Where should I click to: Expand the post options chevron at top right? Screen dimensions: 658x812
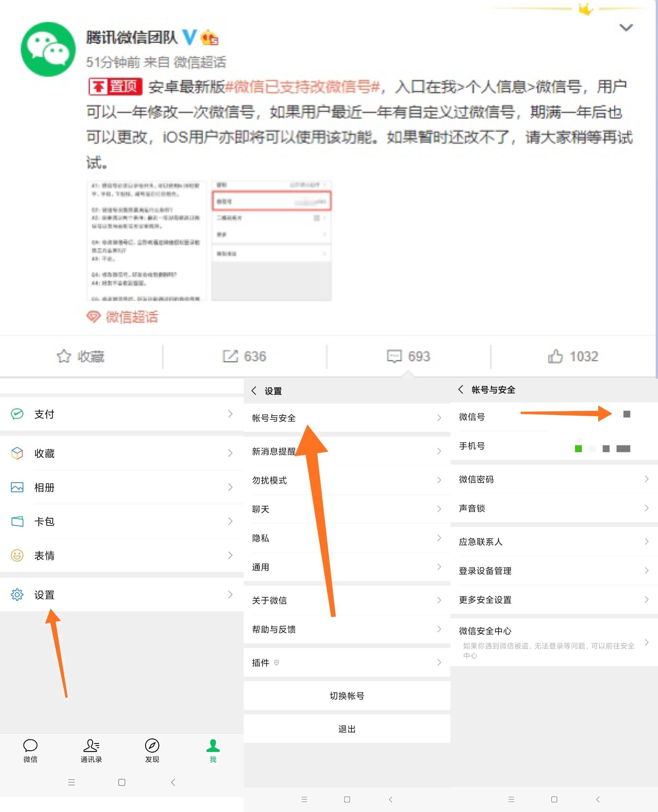click(x=626, y=28)
